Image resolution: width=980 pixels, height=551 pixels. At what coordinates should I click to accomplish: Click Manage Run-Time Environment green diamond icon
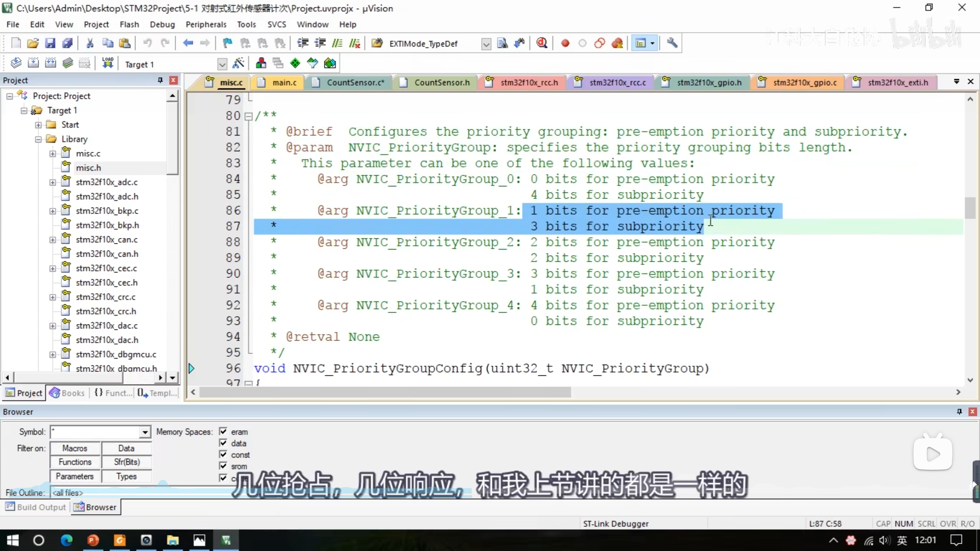click(x=295, y=64)
